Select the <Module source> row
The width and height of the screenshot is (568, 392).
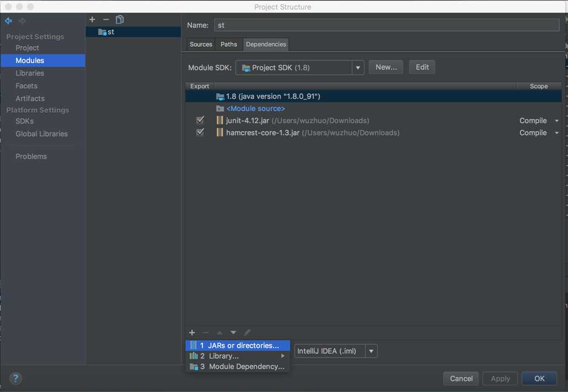tap(373, 108)
